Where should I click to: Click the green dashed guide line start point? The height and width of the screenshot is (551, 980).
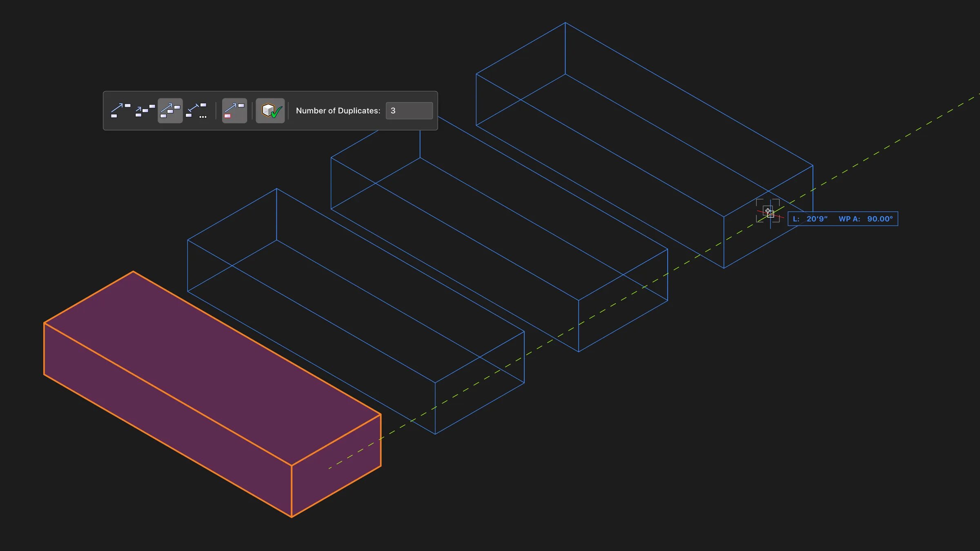pyautogui.click(x=329, y=468)
